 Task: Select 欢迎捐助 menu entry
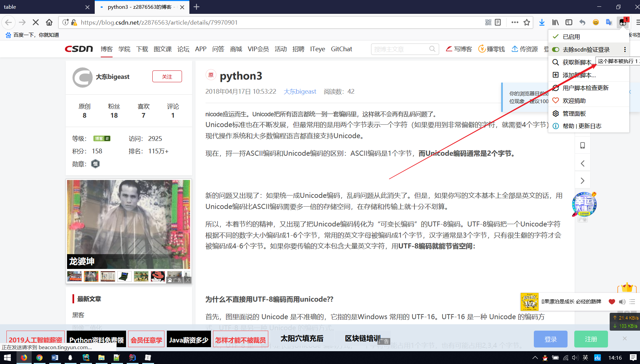[x=589, y=101]
